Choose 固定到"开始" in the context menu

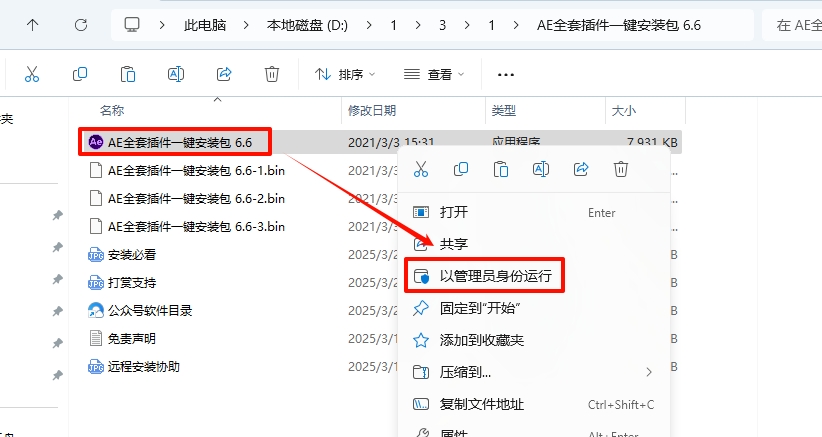[534, 308]
